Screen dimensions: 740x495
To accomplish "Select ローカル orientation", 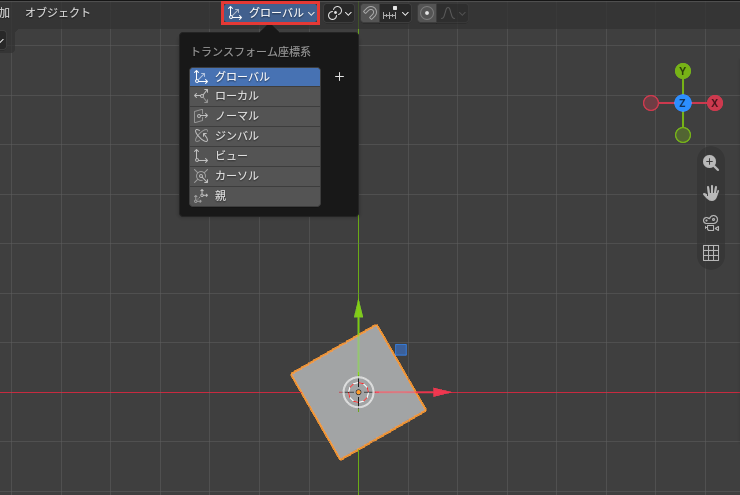I will coord(255,96).
